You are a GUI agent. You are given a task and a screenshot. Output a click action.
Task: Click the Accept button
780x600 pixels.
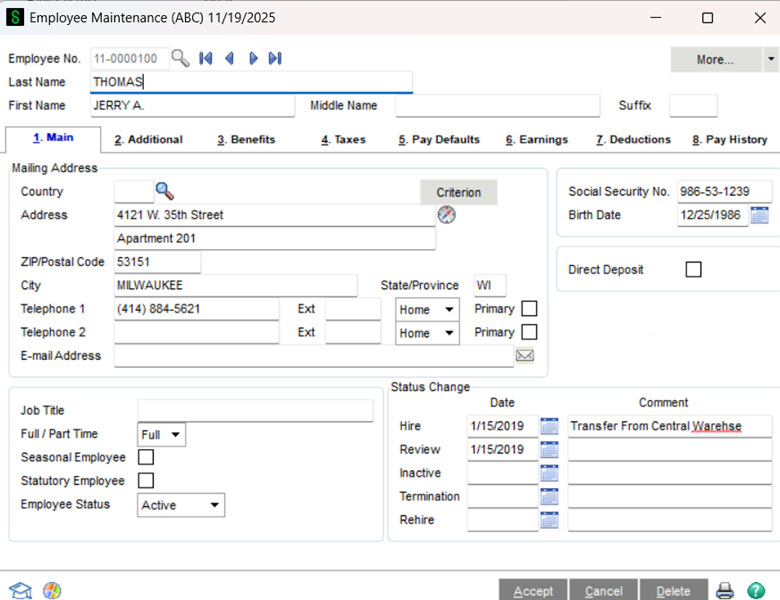tap(533, 590)
